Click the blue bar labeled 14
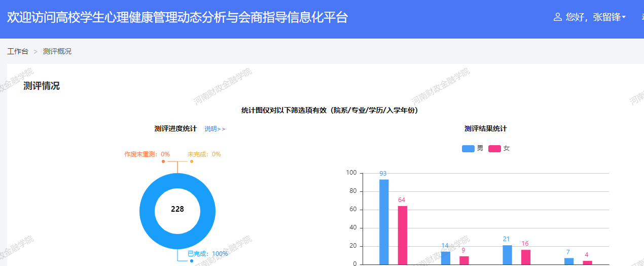Image resolution: width=644 pixels, height=266 pixels. pos(446,258)
